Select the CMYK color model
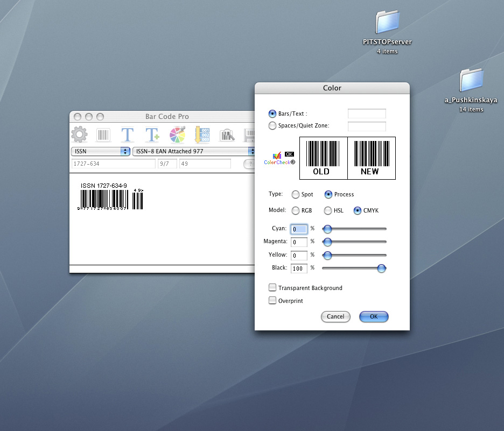The height and width of the screenshot is (431, 504). [x=358, y=211]
